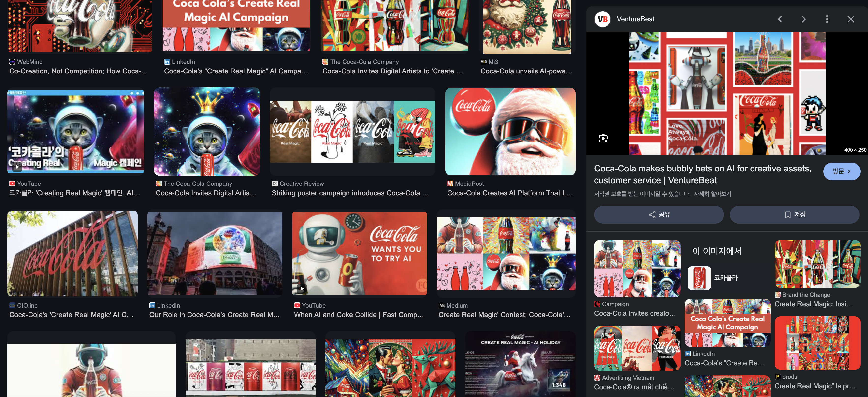Click the produ source favicon
Viewport: 868px width, 397px height.
point(777,377)
